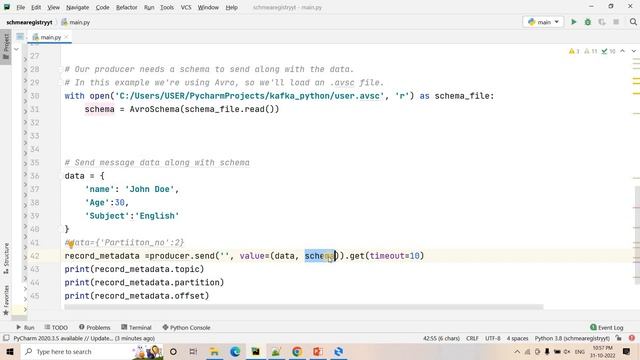The height and width of the screenshot is (360, 640).
Task: Click schmearegistryyt project breadcrumb
Action: pyautogui.click(x=29, y=22)
